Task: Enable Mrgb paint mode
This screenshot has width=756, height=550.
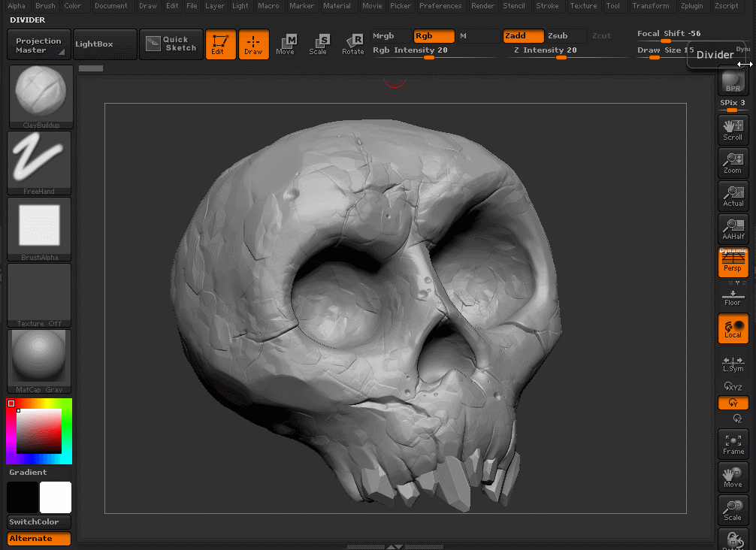Action: (391, 35)
